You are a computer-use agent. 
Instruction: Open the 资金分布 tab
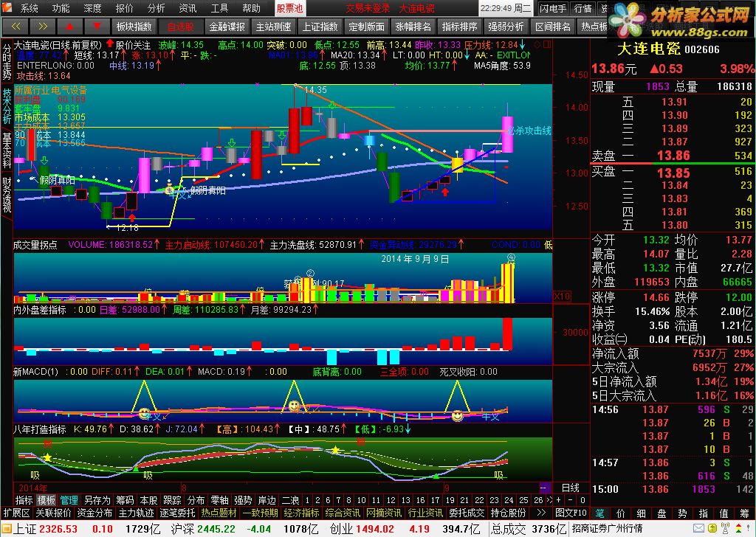(94, 513)
